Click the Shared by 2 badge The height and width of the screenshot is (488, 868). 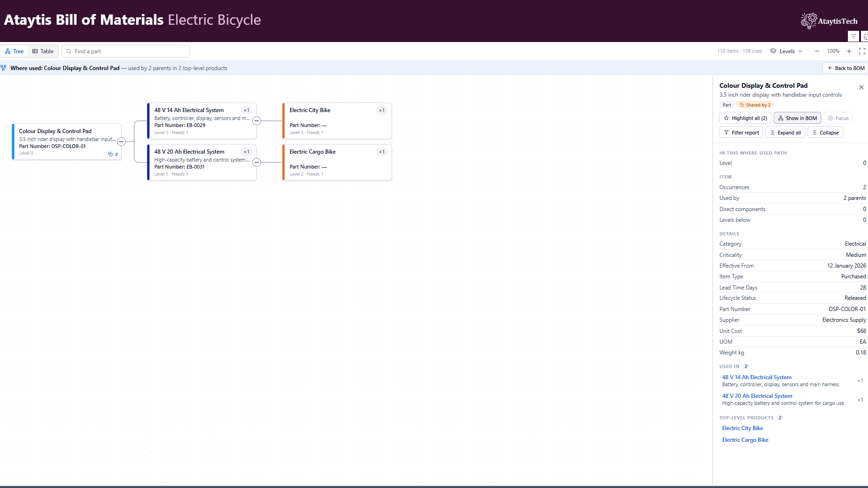click(x=755, y=105)
